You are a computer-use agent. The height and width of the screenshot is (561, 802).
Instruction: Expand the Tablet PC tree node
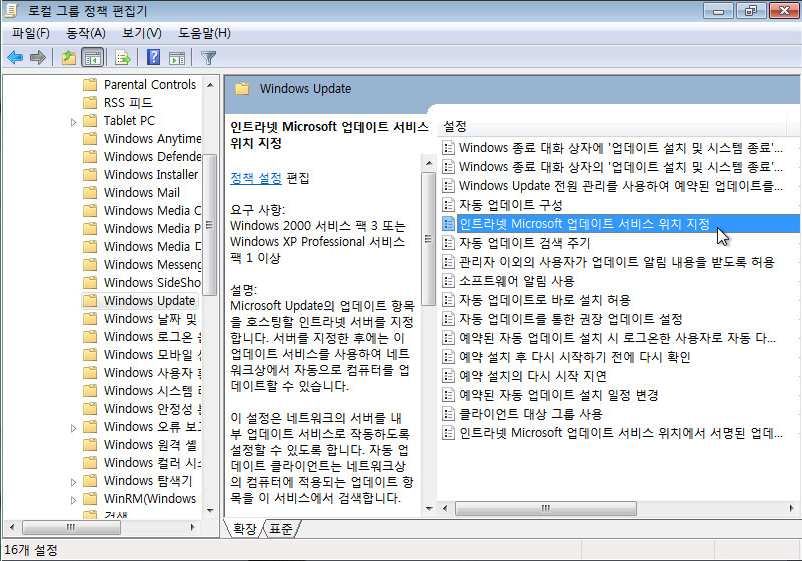74,121
